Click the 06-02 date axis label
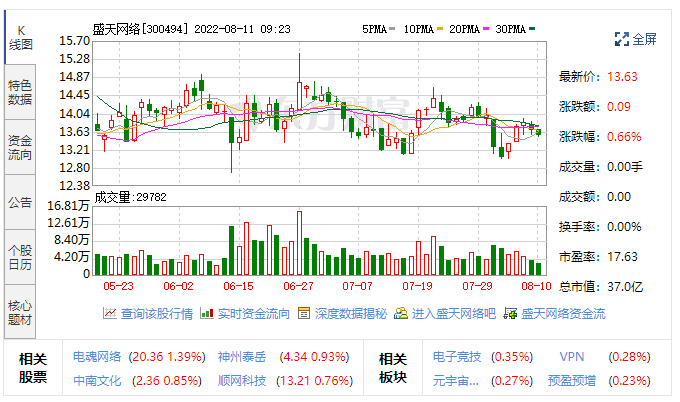The width and height of the screenshot is (680, 402). (178, 286)
